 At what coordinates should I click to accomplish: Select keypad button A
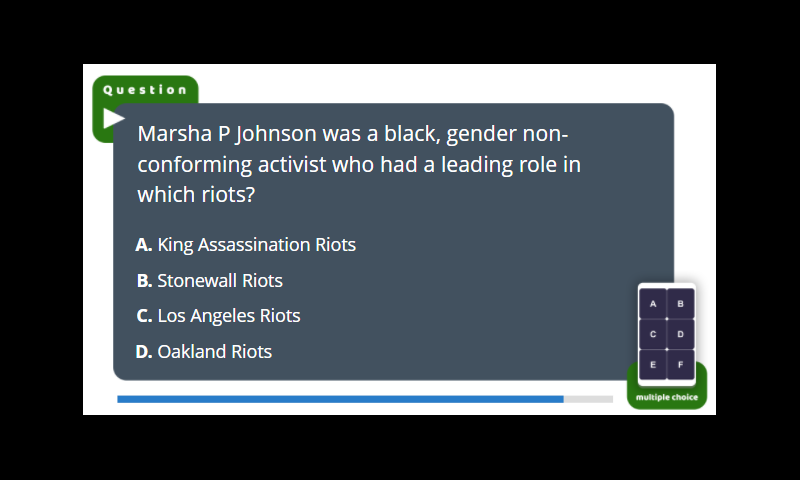(x=653, y=304)
